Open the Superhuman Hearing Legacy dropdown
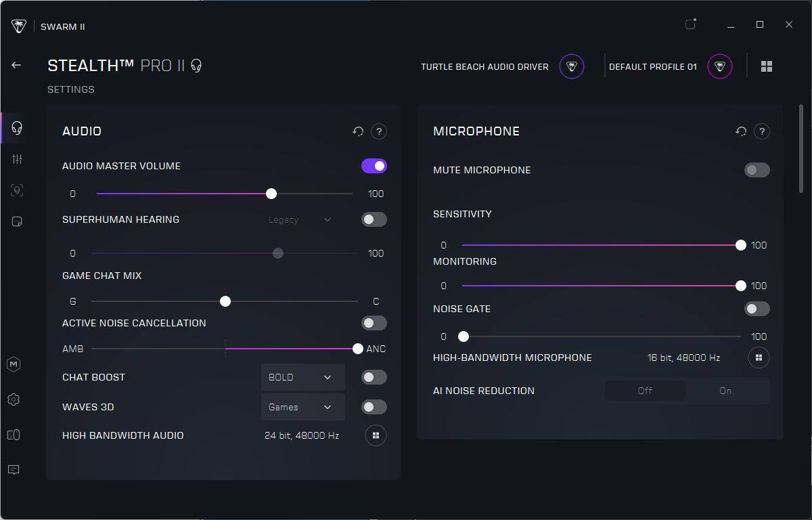 pos(300,219)
